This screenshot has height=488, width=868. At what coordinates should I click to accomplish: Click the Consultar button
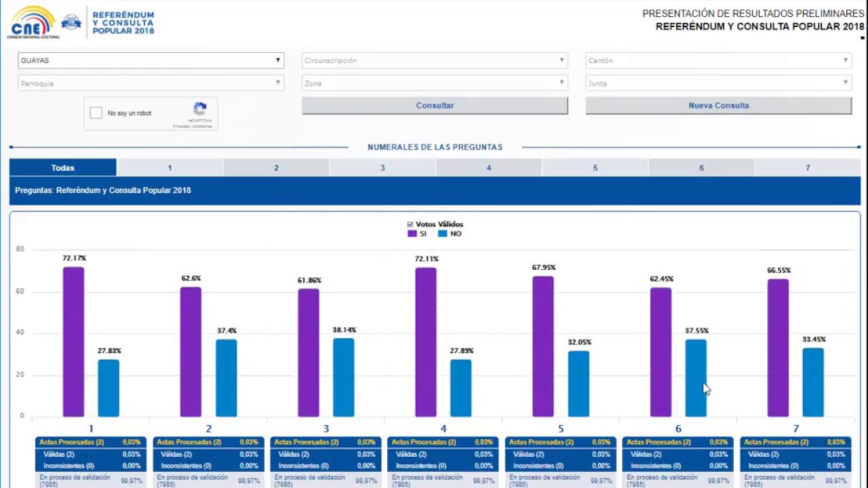point(435,106)
